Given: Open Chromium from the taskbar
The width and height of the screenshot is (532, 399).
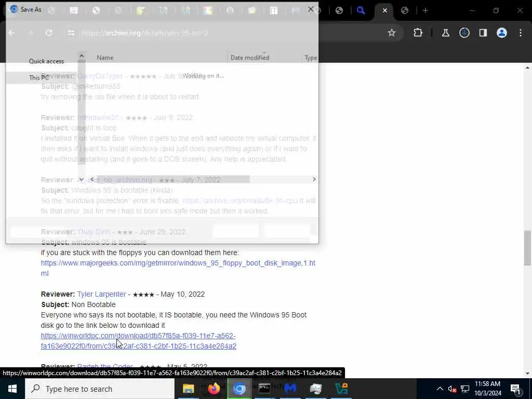Looking at the screenshot, I should [x=239, y=389].
